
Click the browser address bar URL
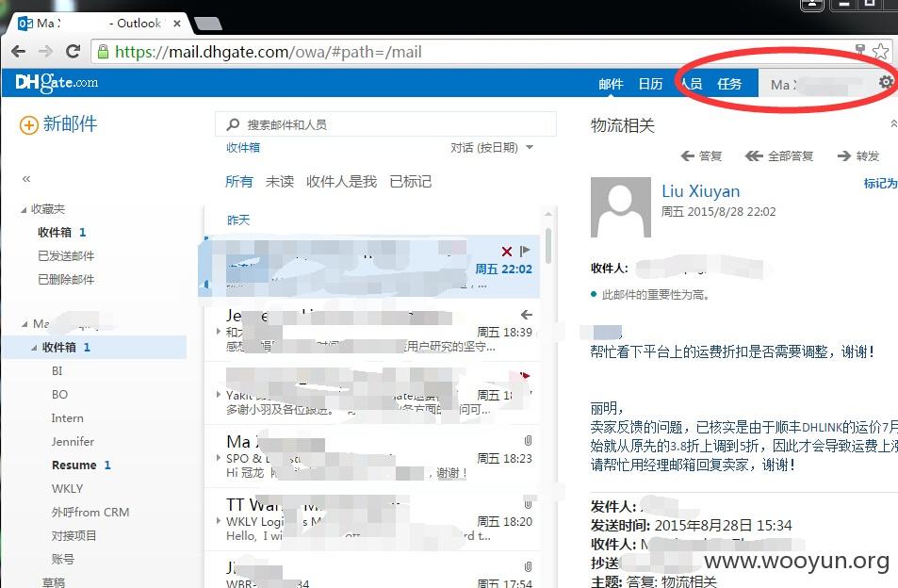268,52
